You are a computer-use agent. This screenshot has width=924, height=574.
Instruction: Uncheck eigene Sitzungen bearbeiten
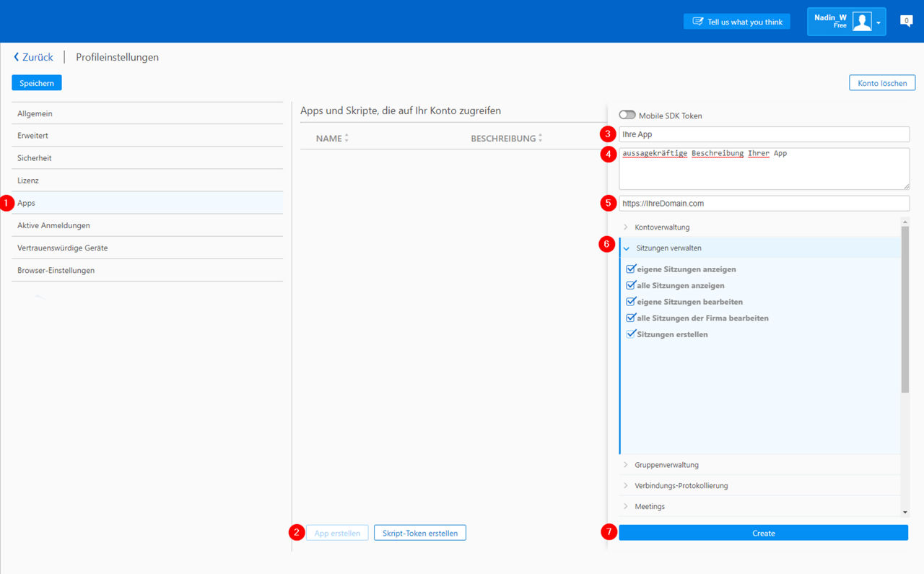(630, 301)
